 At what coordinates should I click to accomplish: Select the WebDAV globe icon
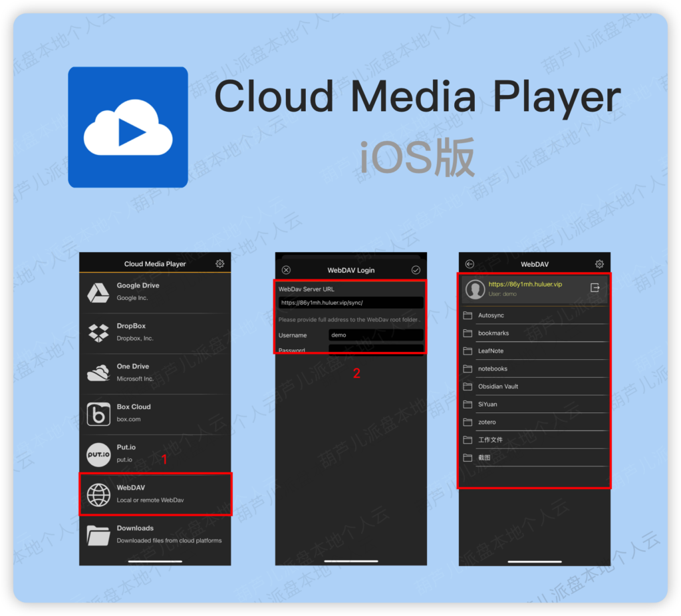[x=99, y=494]
